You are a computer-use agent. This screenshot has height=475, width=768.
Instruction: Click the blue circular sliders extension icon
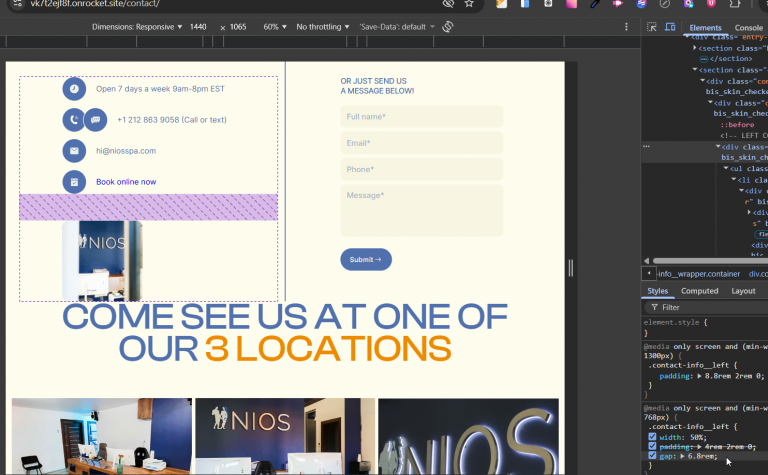pyautogui.click(x=642, y=3)
